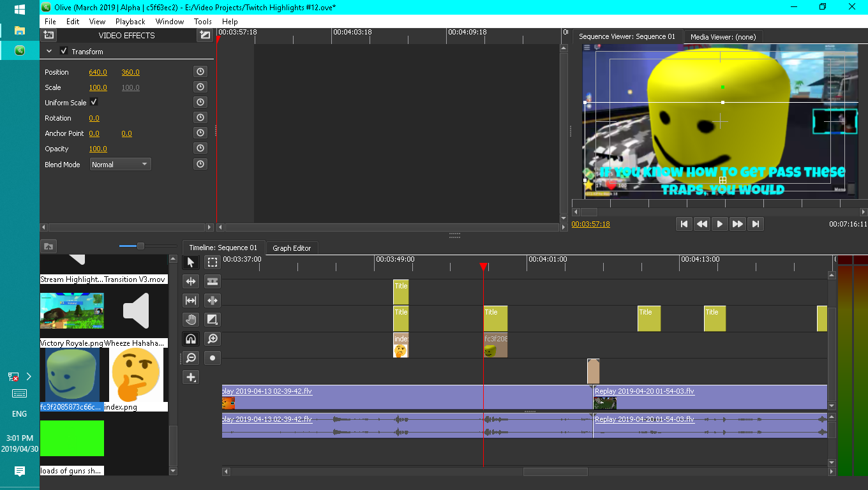Select the Pointer tool in timeline
Screen dimensions: 868x490
click(x=190, y=262)
